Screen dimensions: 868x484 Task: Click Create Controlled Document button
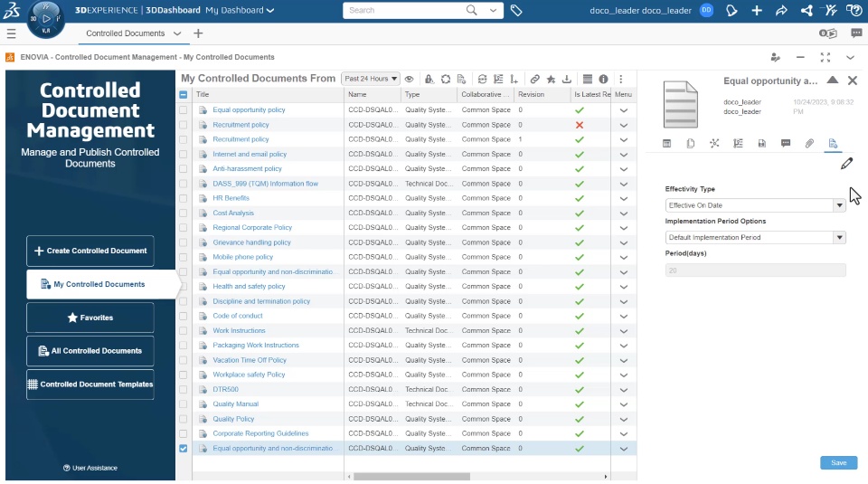(x=90, y=251)
